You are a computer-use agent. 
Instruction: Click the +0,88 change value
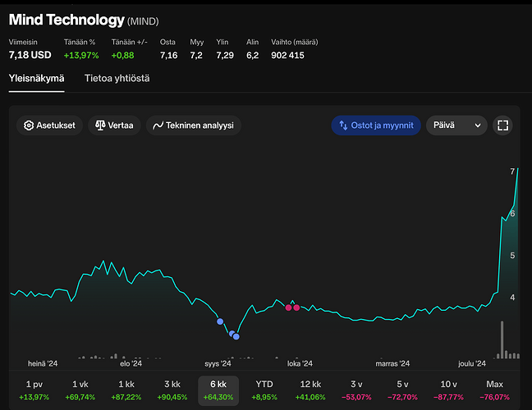tap(123, 55)
